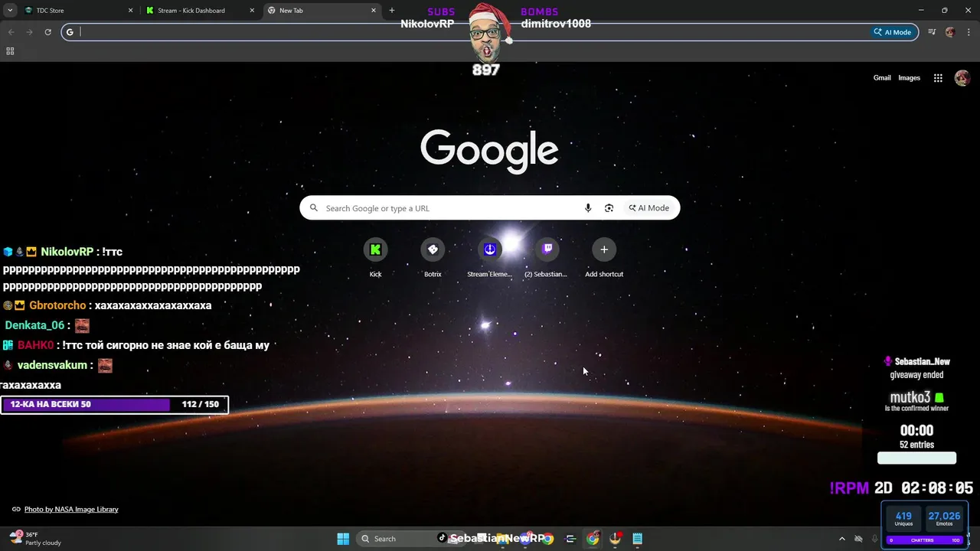Show hidden system tray icons
The image size is (980, 551).
pyautogui.click(x=842, y=539)
